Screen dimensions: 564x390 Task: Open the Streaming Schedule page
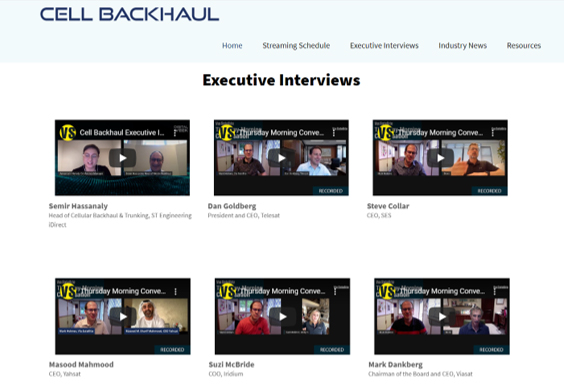pyautogui.click(x=296, y=46)
